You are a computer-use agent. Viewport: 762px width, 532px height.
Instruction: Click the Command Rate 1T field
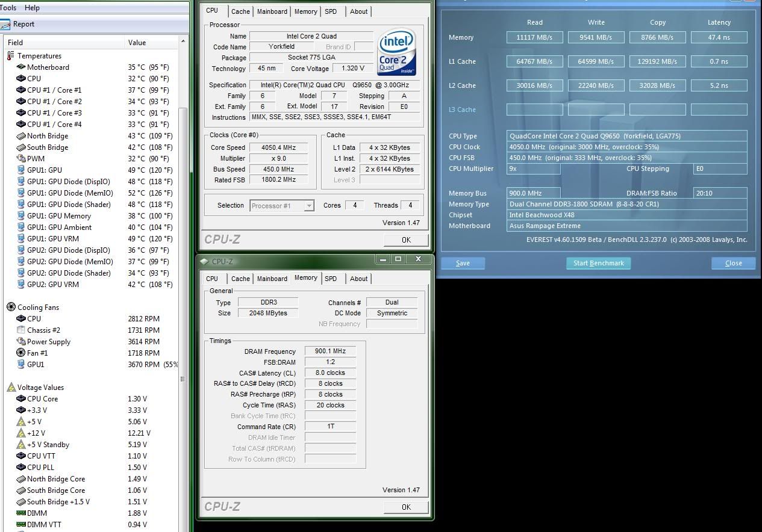click(x=330, y=427)
